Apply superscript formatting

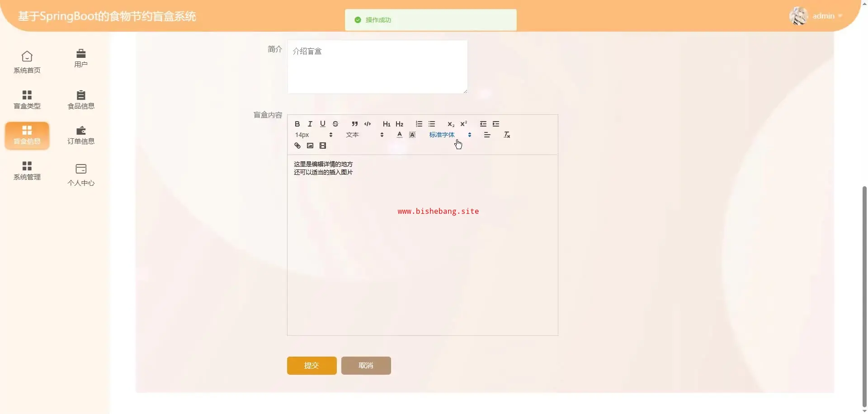pos(463,124)
